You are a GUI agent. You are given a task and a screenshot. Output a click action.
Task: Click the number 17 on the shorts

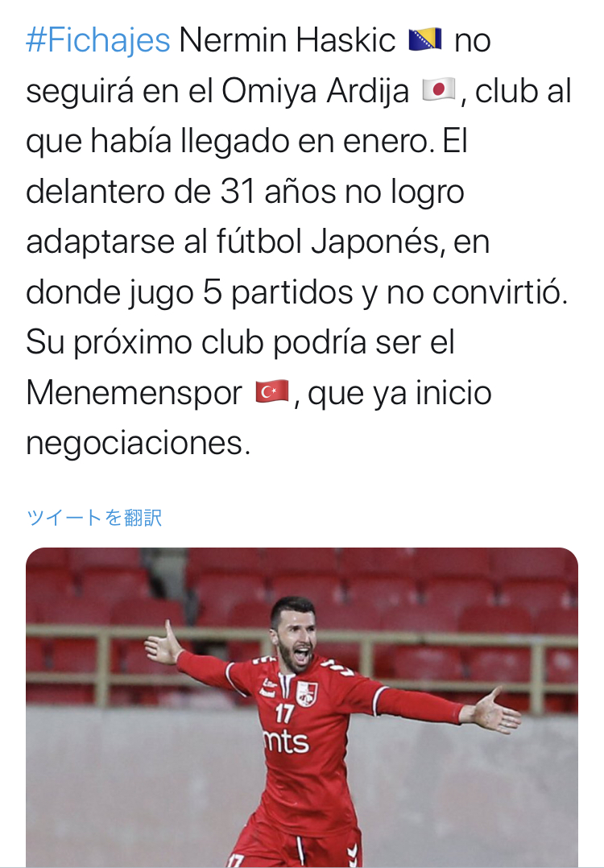pos(236,861)
